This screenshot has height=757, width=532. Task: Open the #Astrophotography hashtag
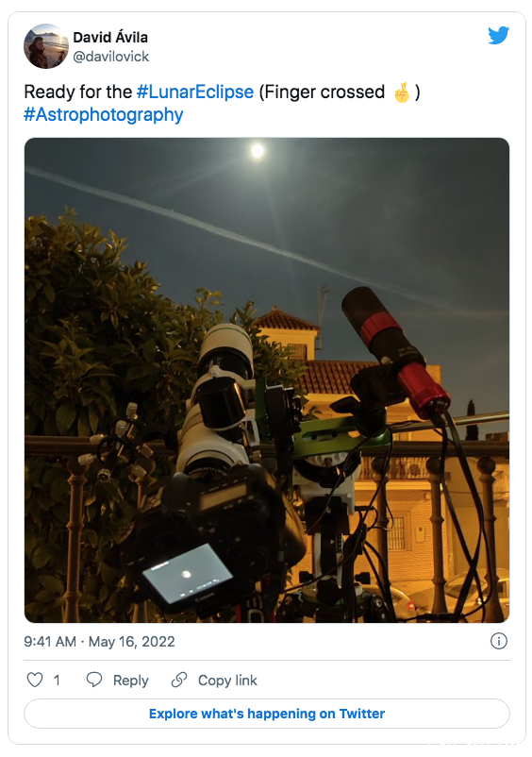(x=104, y=115)
